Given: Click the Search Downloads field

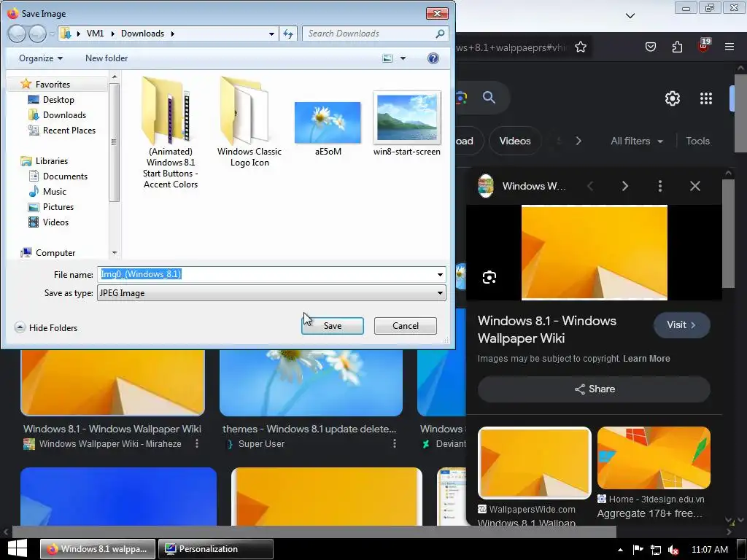Looking at the screenshot, I should tap(375, 34).
